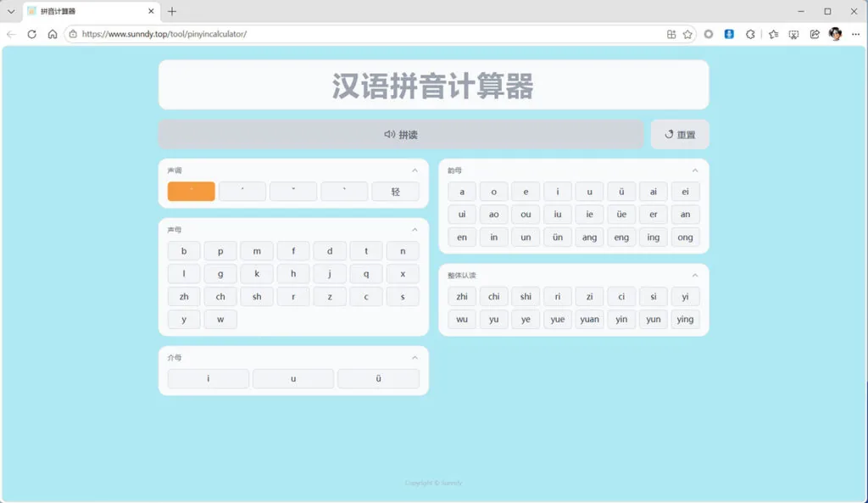This screenshot has height=503, width=868.
Task: Select the first tone (orange) button
Action: tap(191, 192)
